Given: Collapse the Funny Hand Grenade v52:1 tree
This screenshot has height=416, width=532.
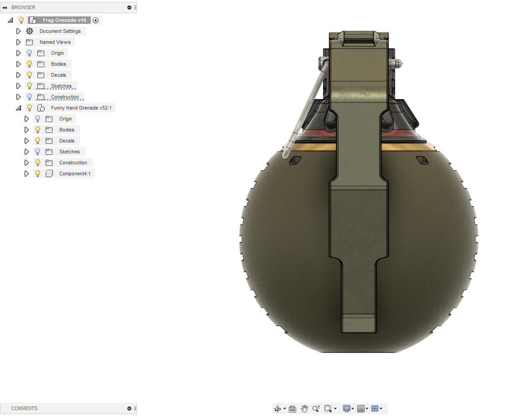Looking at the screenshot, I should (18, 108).
